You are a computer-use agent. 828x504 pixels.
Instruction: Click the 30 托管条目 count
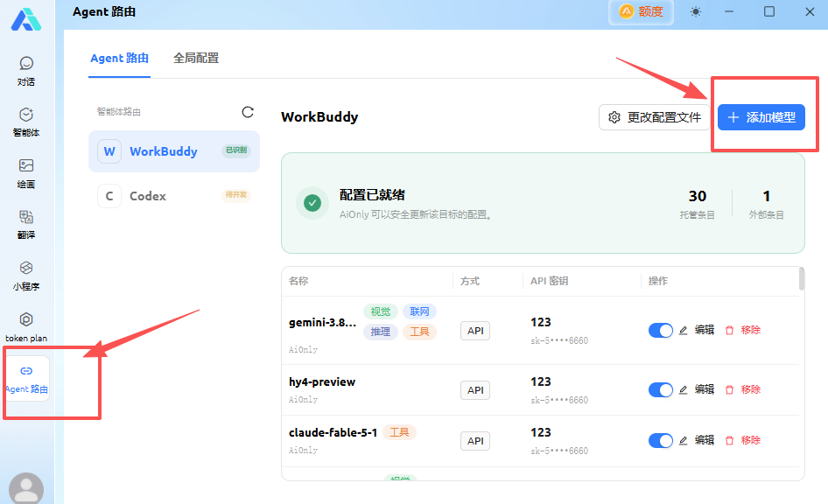(697, 204)
